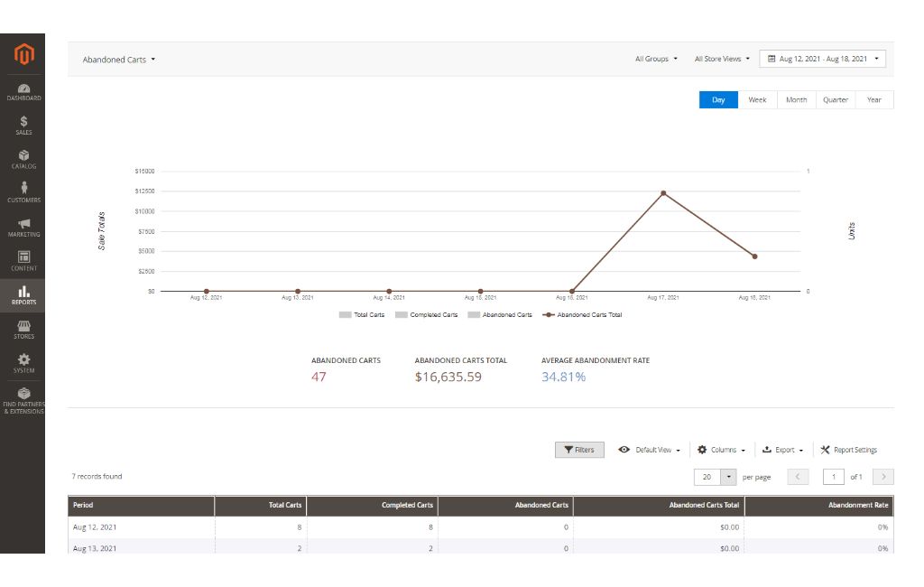Click the Magento logo icon
This screenshot has height=587, width=924.
tap(23, 53)
